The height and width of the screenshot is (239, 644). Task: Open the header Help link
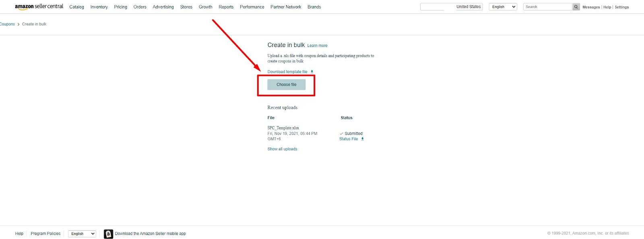(607, 7)
